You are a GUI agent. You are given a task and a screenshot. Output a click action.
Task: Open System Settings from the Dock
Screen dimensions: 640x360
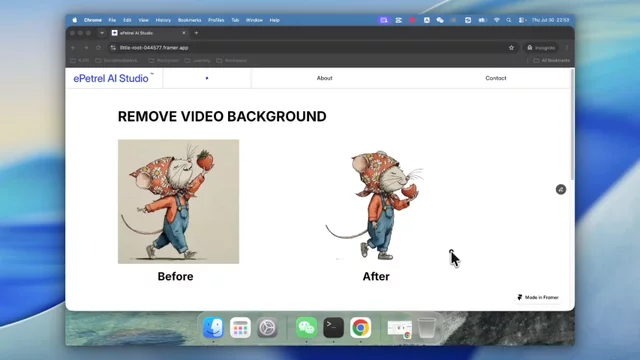[x=267, y=327]
